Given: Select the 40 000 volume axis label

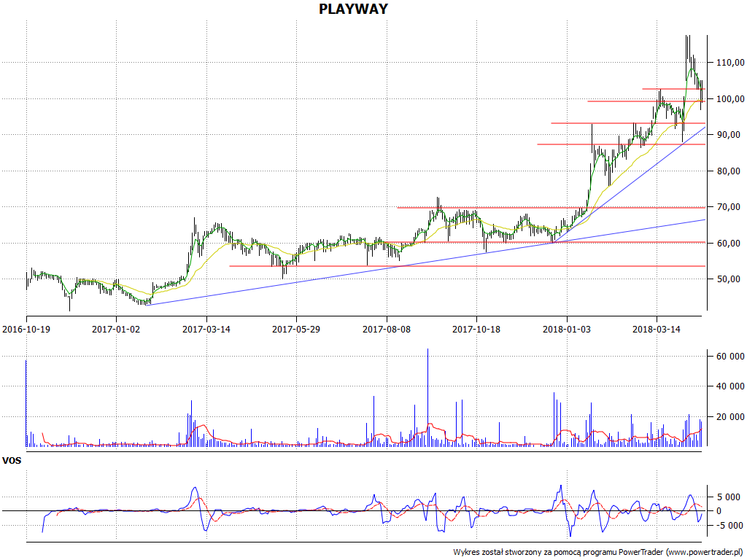Looking at the screenshot, I should point(729,386).
